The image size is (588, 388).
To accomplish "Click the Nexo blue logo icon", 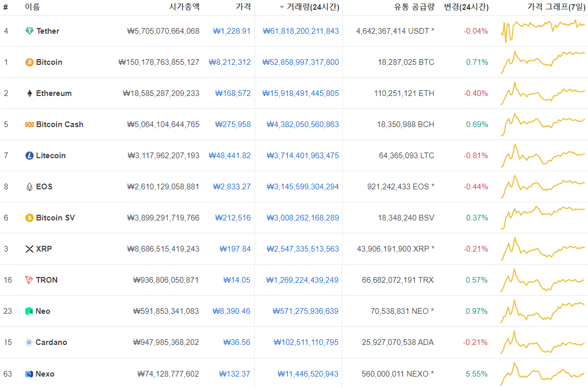I will (x=29, y=374).
